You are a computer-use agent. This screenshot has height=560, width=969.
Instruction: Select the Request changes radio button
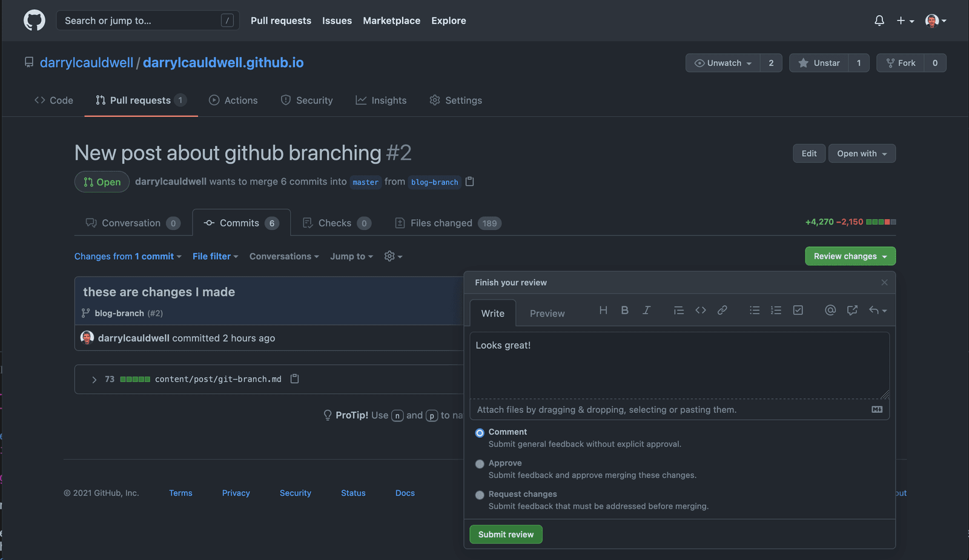480,495
